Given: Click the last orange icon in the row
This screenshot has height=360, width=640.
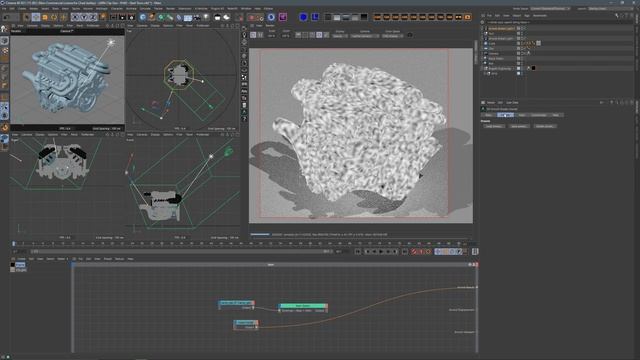Looking at the screenshot, I should [468, 17].
